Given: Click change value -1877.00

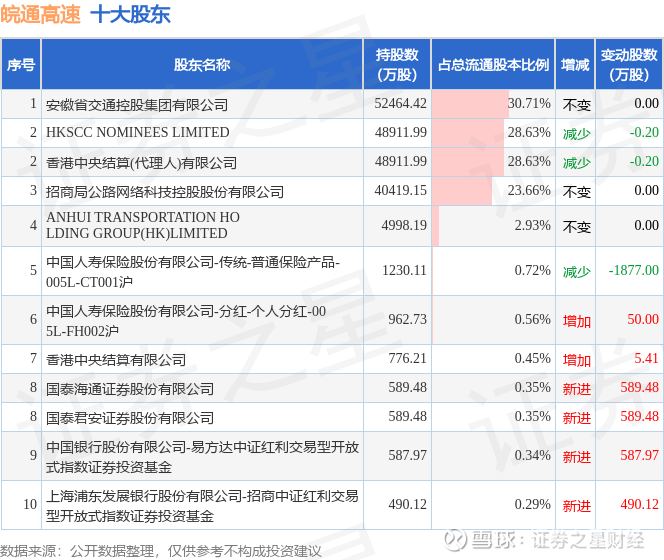Looking at the screenshot, I should tap(634, 270).
